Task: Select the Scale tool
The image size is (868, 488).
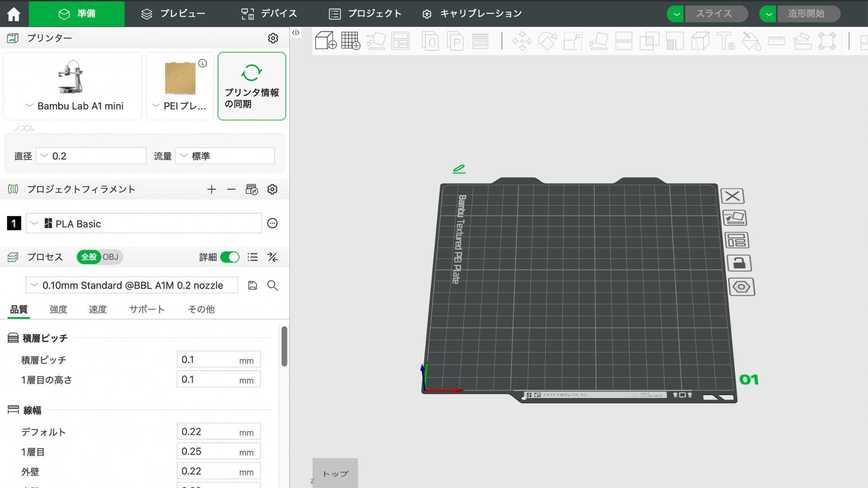Action: click(572, 41)
